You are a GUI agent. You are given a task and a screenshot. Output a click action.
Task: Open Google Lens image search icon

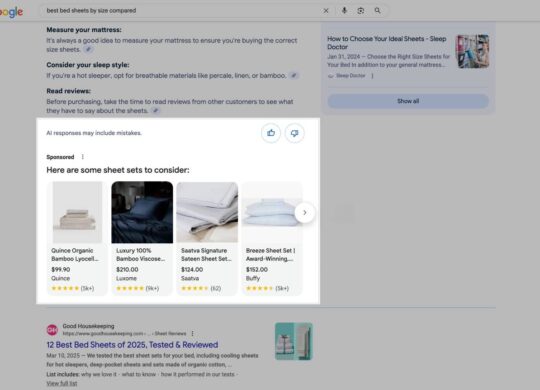361,11
